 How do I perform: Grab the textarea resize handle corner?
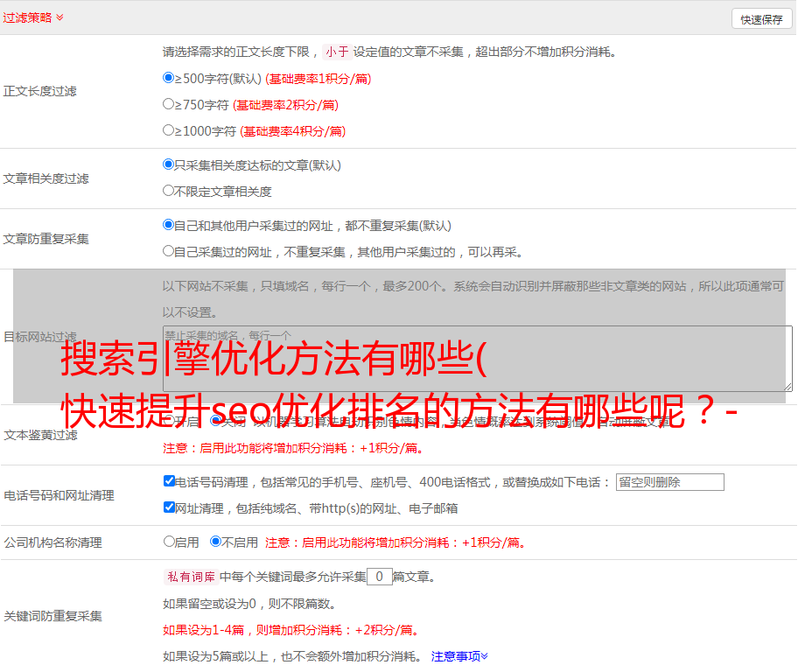tap(787, 387)
